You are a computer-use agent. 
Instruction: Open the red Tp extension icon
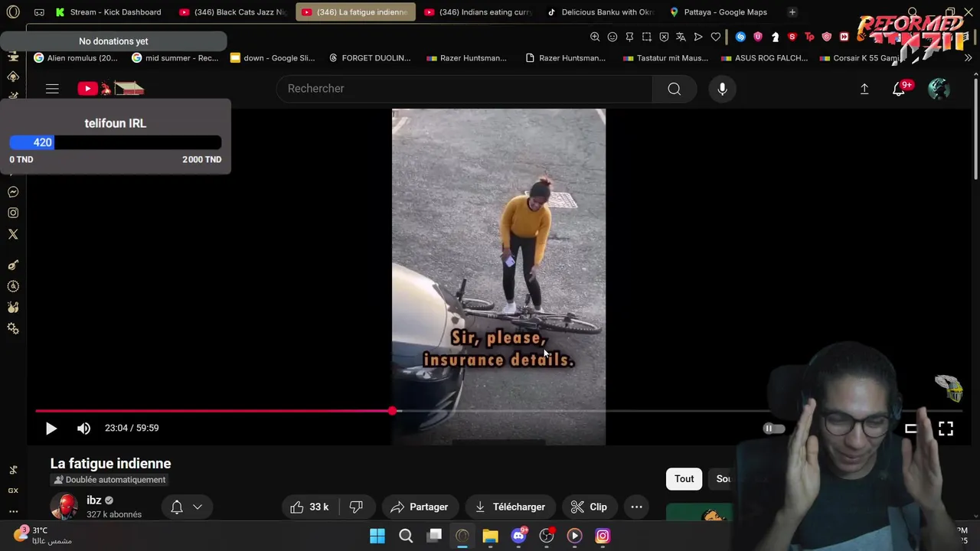tap(809, 37)
